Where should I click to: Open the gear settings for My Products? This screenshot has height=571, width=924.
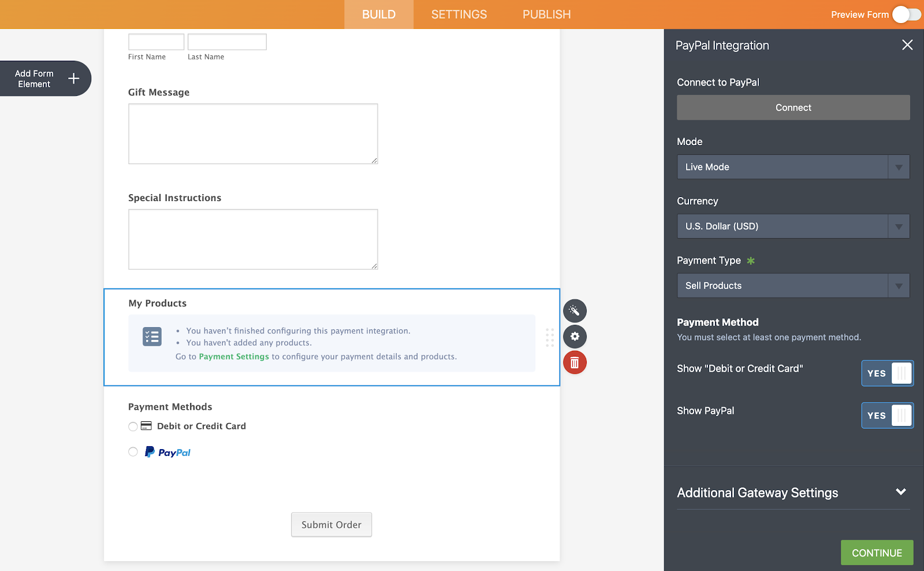coord(575,336)
